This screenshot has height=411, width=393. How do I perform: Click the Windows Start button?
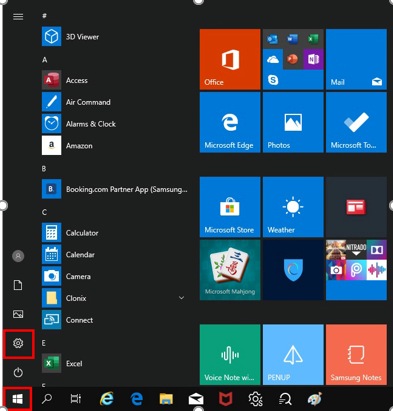point(18,399)
